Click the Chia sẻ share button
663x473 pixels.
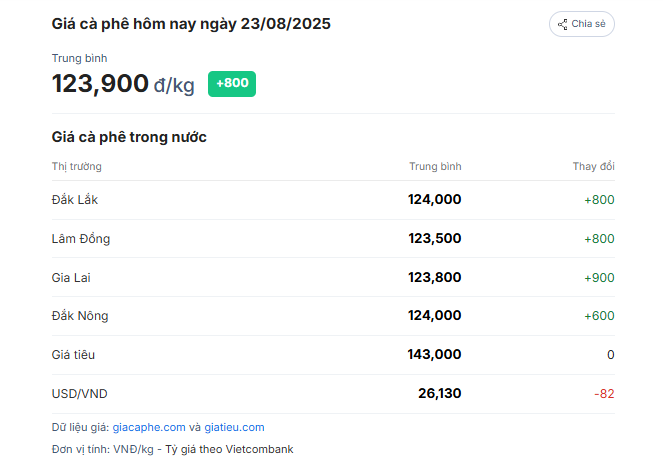click(581, 24)
